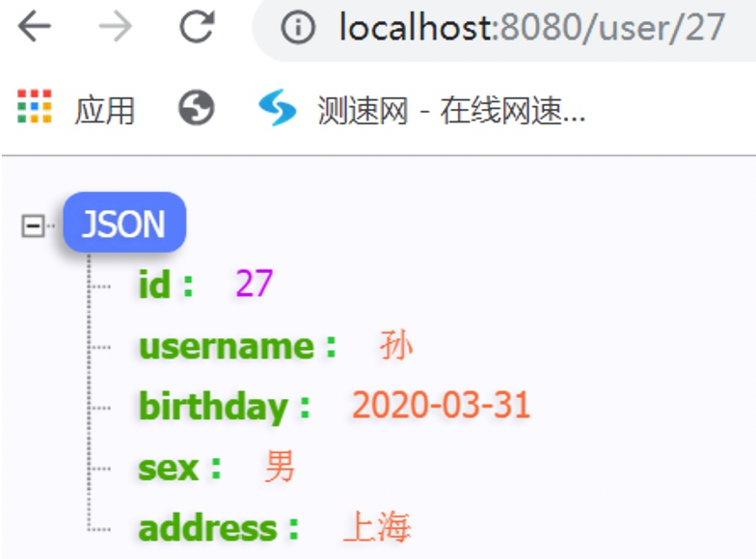
Task: Click the browser back arrow
Action: [x=35, y=27]
